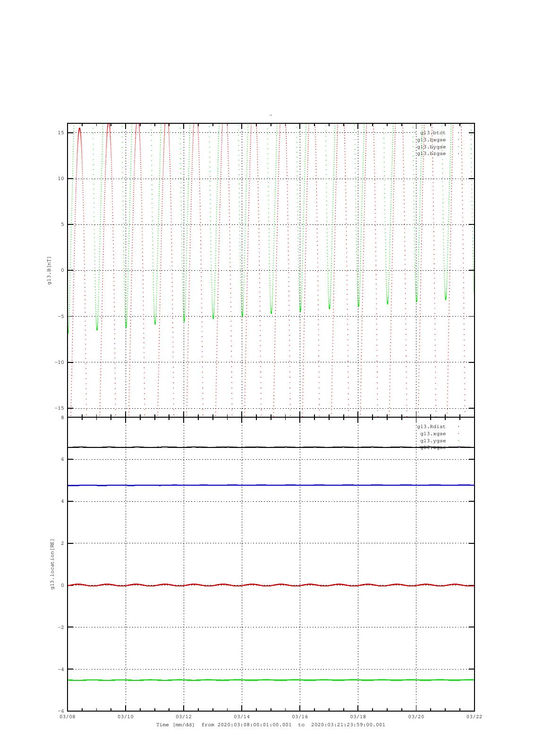Click the -15 tick on the B axis
The height and width of the screenshot is (756, 534).
click(60, 408)
